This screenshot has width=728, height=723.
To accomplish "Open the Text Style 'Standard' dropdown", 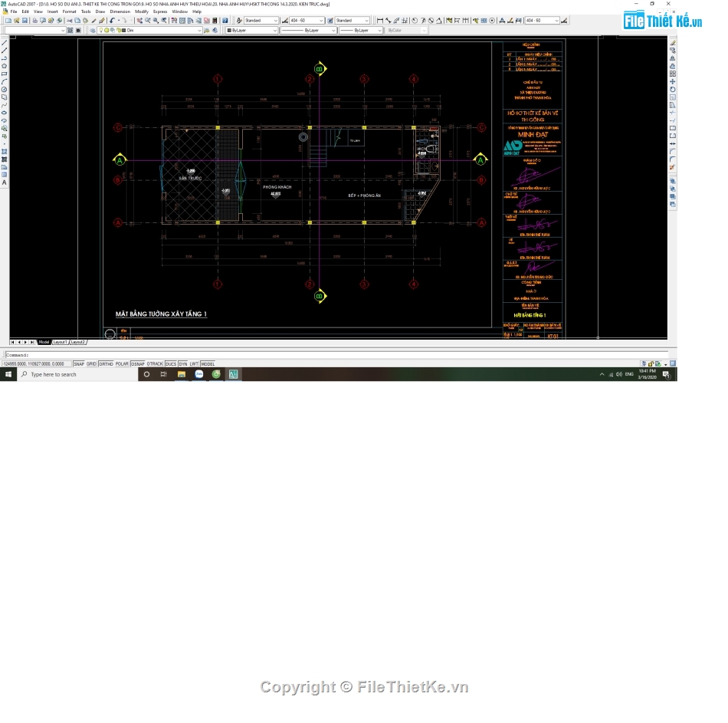I will pos(261,21).
